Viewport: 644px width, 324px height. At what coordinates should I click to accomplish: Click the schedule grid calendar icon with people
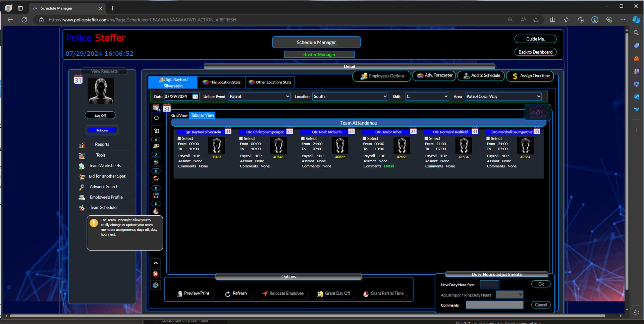point(156,108)
